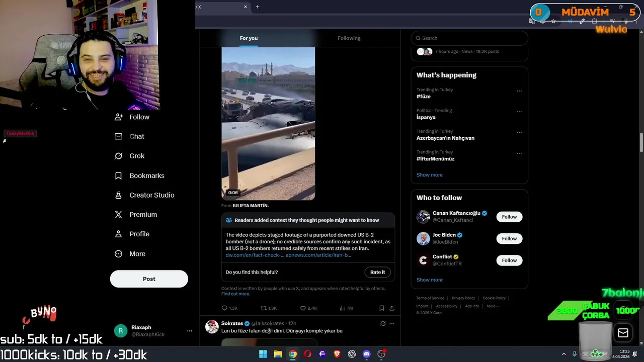Expand the footer More menu
The height and width of the screenshot is (362, 644).
(x=493, y=306)
